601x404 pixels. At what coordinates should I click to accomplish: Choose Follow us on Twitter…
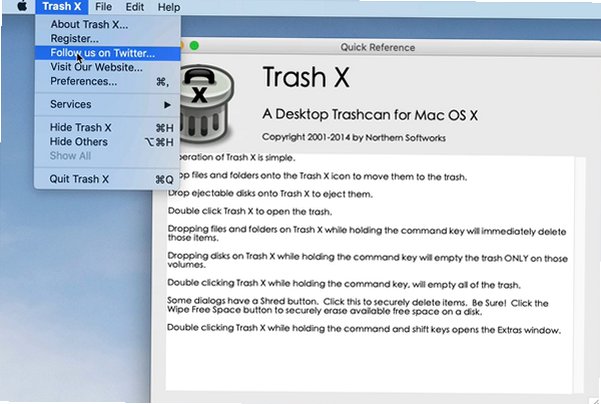(x=107, y=53)
